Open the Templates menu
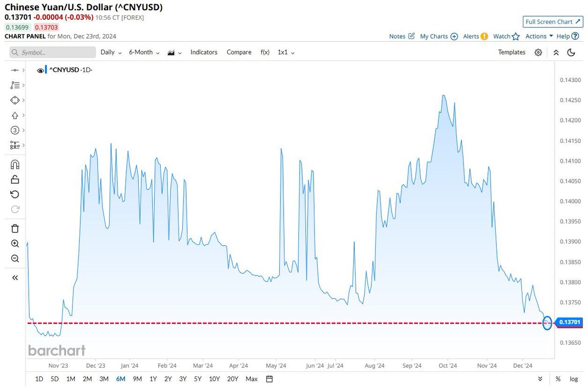The image size is (588, 391). 512,52
